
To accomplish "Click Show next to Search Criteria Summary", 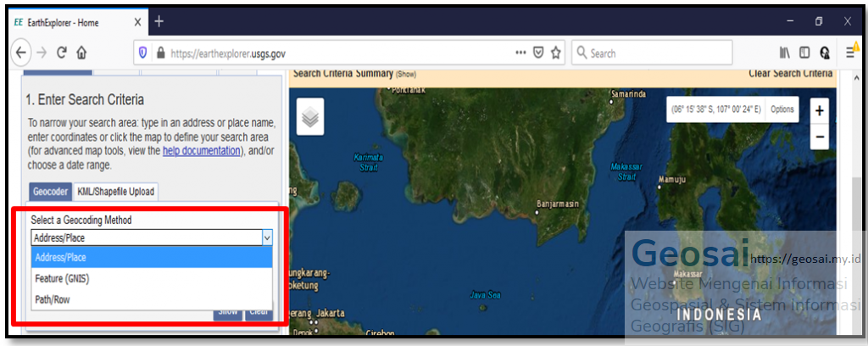I will pos(406,74).
